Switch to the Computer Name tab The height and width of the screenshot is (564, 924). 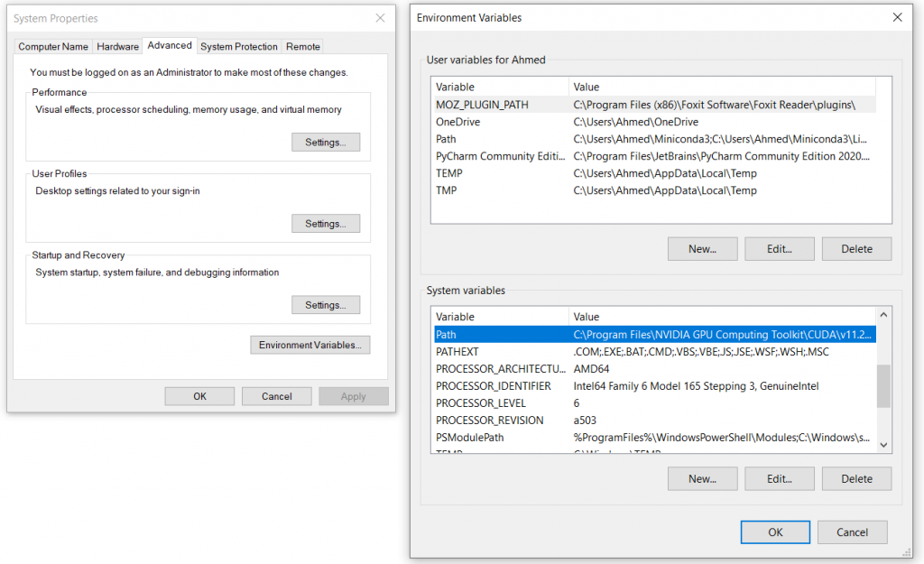click(53, 46)
